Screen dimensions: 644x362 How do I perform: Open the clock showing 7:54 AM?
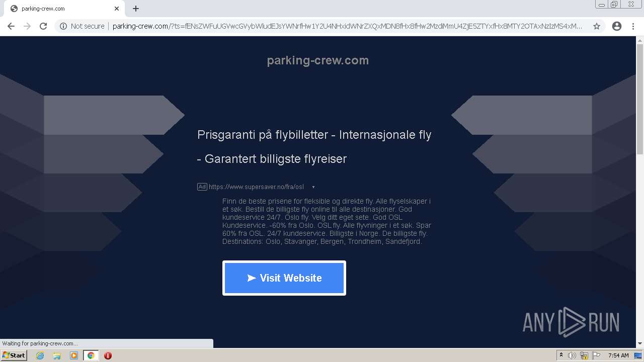(x=618, y=355)
